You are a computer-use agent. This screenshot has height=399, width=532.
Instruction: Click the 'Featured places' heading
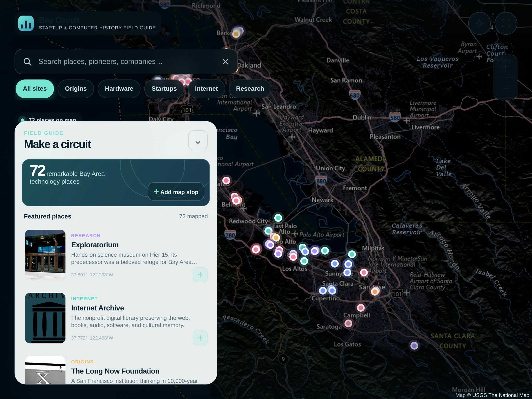48,216
